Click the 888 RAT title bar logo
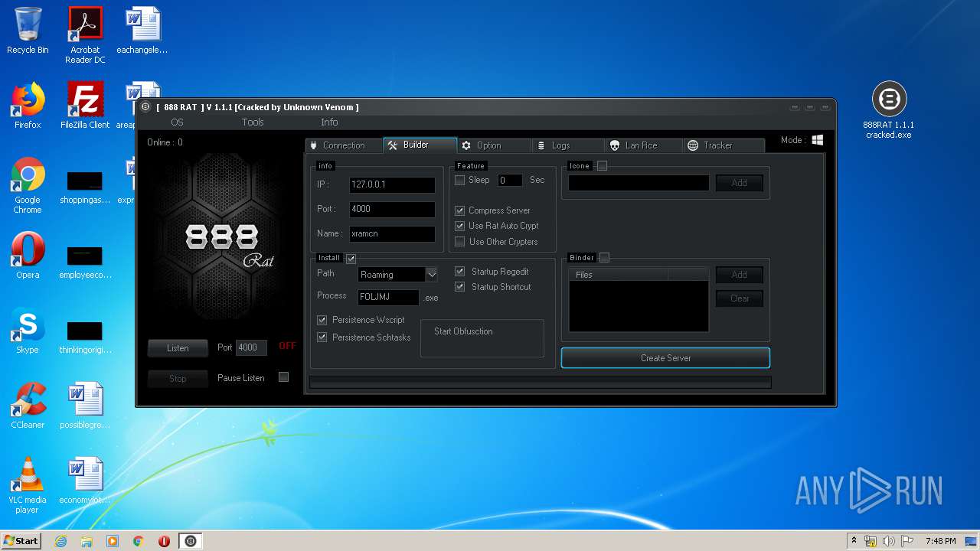980x551 pixels. pos(145,107)
